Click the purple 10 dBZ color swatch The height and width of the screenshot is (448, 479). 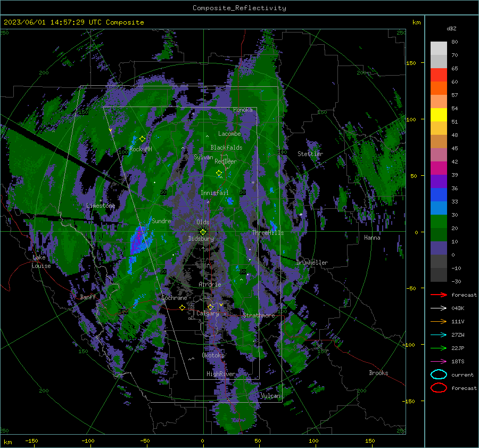[439, 248]
